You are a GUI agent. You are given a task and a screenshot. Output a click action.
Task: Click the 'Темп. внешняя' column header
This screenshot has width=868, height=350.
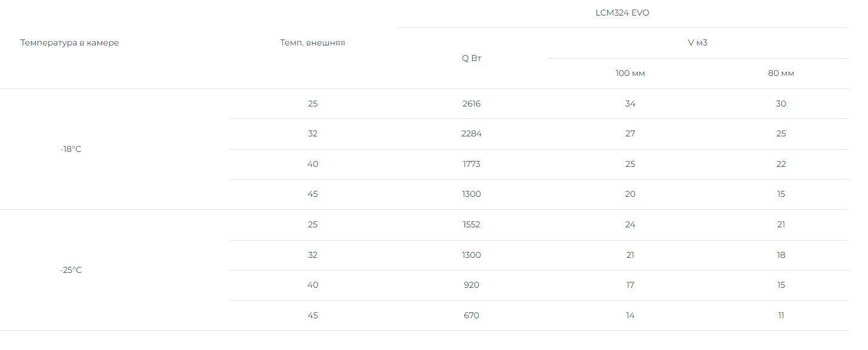tap(313, 43)
